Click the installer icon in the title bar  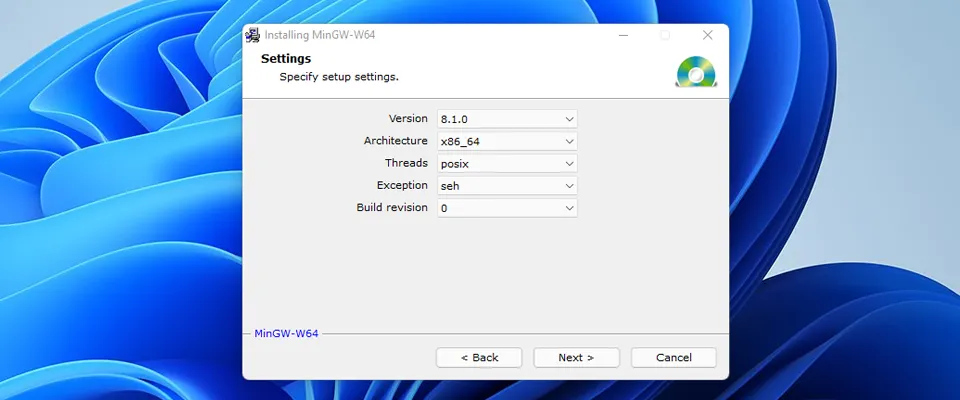[x=253, y=36]
